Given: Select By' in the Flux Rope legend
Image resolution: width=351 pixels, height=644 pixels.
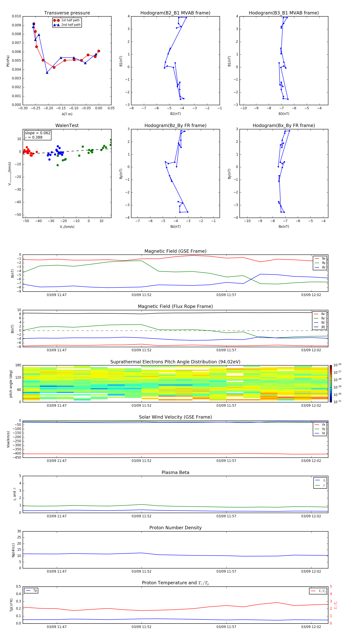Looking at the screenshot, I should pos(320,318).
